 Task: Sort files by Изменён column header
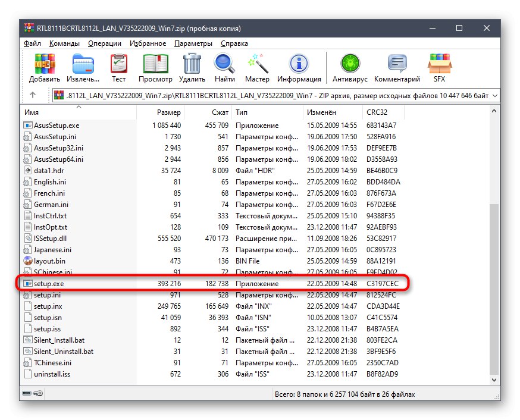(333, 112)
